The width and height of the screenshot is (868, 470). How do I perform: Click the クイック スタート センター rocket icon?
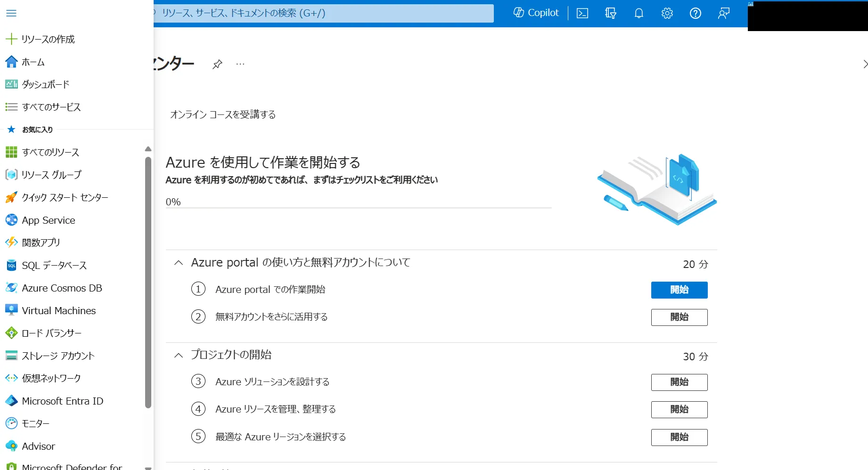11,197
